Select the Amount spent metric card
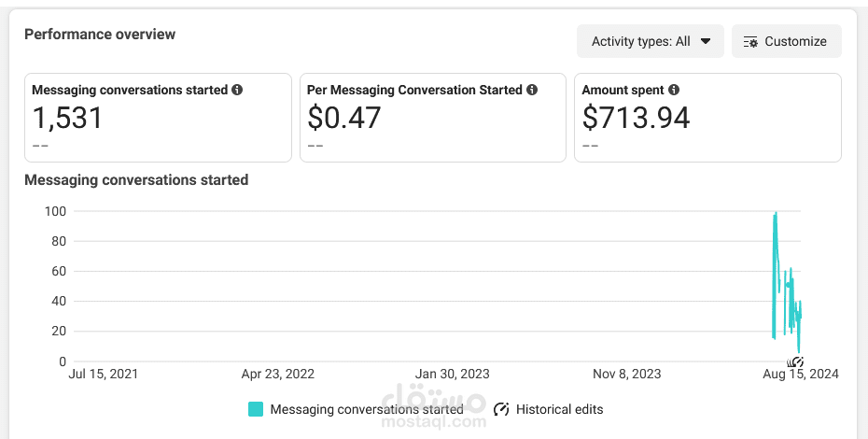This screenshot has height=439, width=868. pyautogui.click(x=708, y=118)
